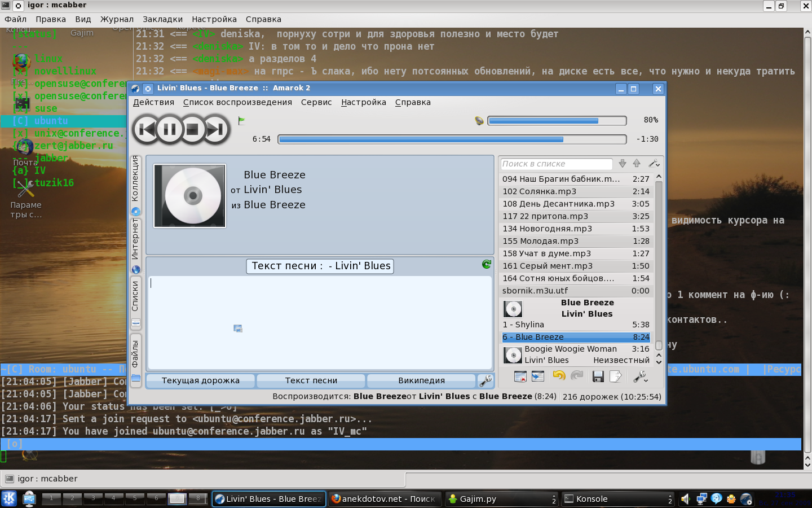Click the green flag bookmark icon
The image size is (812, 508).
(x=241, y=120)
